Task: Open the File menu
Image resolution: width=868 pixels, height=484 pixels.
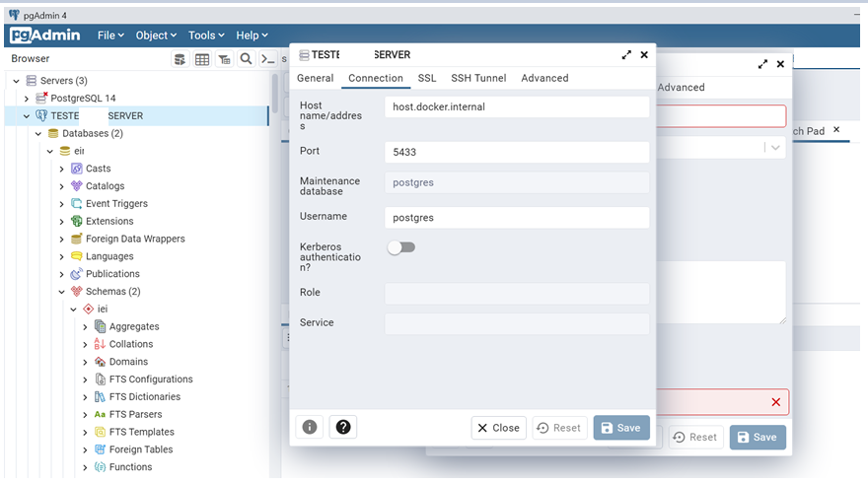Action: coord(110,35)
